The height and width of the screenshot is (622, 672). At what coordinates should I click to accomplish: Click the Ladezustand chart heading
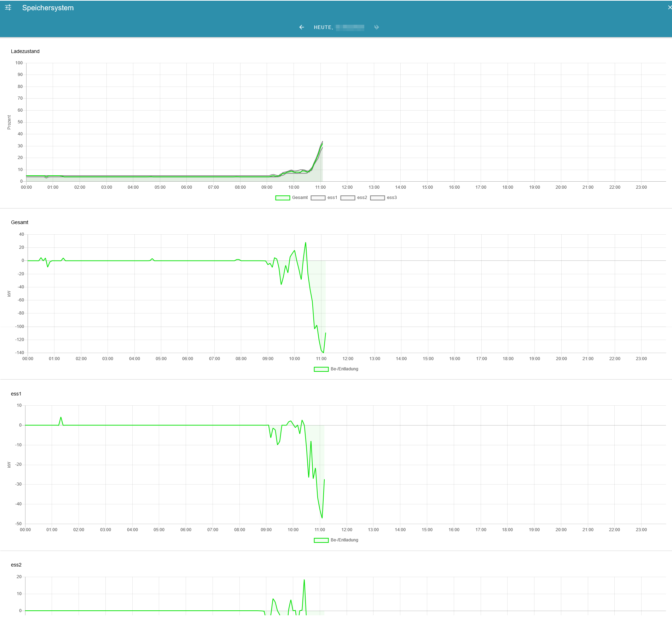25,51
